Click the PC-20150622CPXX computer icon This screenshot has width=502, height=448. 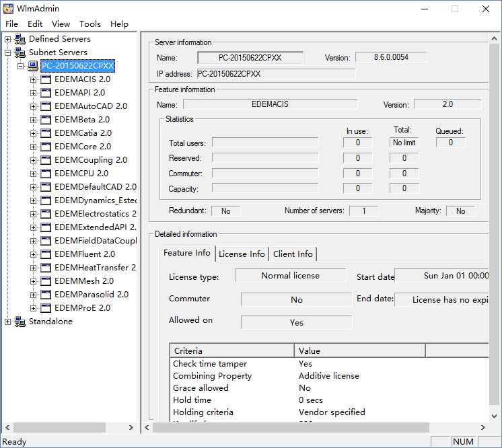[33, 66]
